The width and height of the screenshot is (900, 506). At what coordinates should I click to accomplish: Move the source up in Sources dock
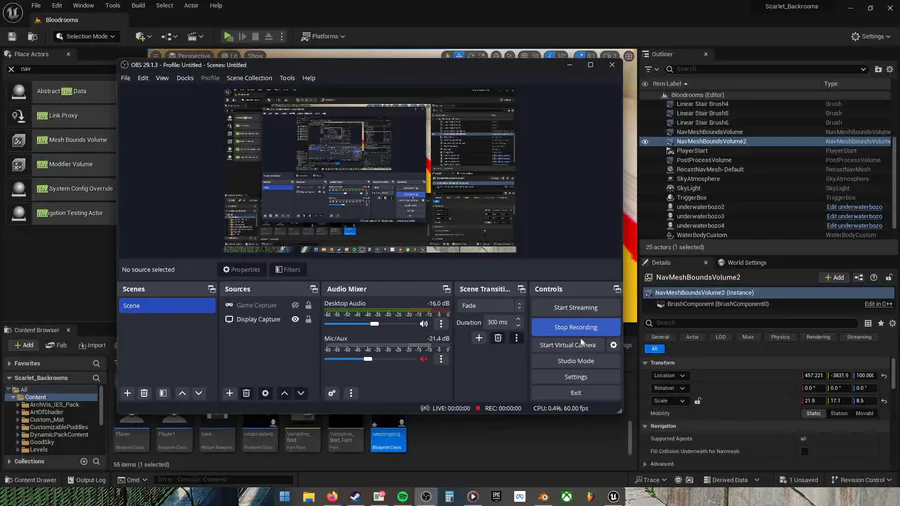click(x=284, y=393)
